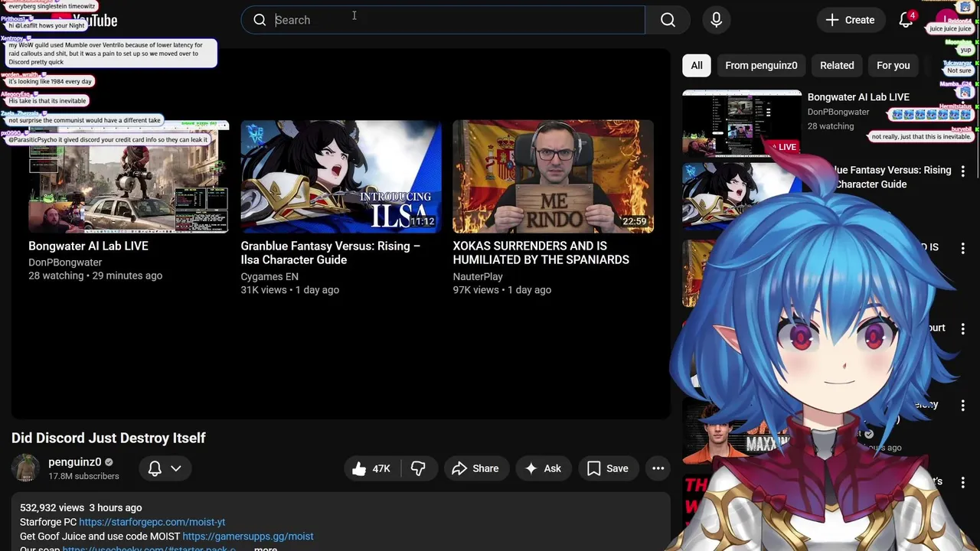Open Bongwater AI Lab LIVE endscreen thumbnail

coord(129,176)
